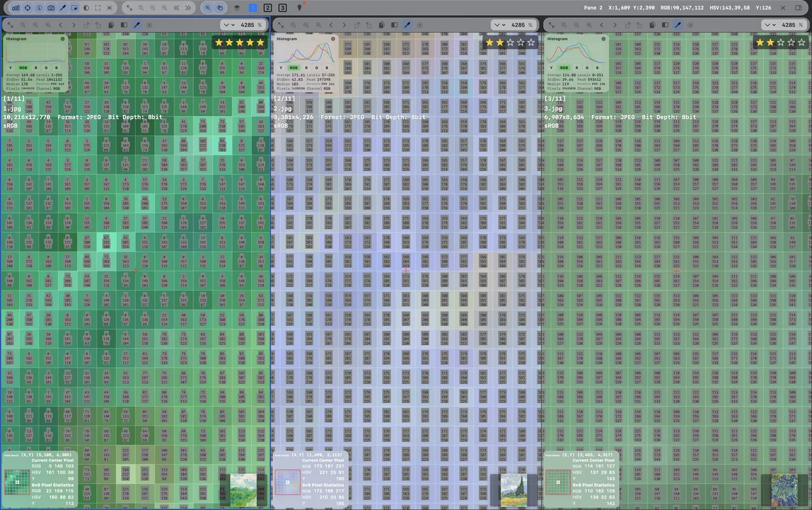Screen dimensions: 812x510
Task: Switch to 2-pane layout
Action: 268,8
